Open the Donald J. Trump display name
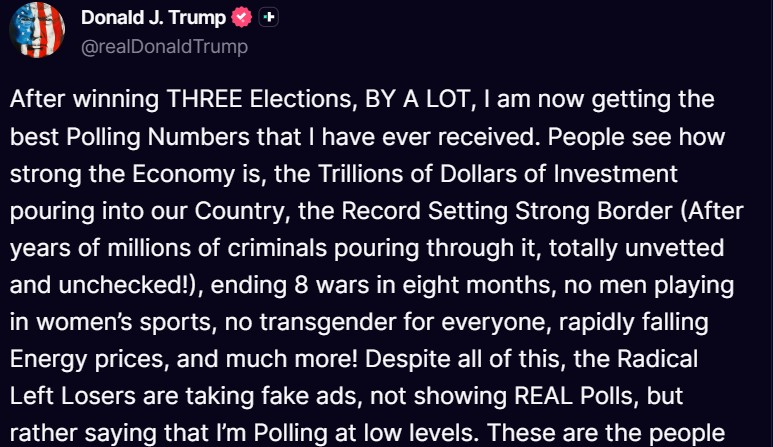The height and width of the screenshot is (447, 773). 152,18
